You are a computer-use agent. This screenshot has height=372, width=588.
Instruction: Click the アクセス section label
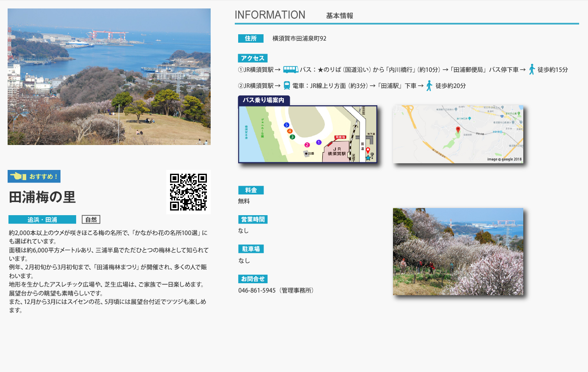(x=253, y=58)
